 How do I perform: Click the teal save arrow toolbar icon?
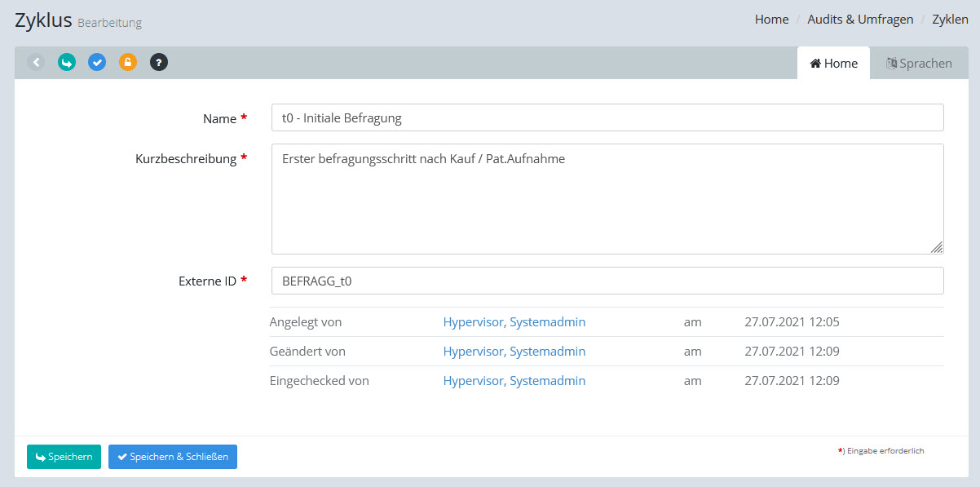(67, 62)
